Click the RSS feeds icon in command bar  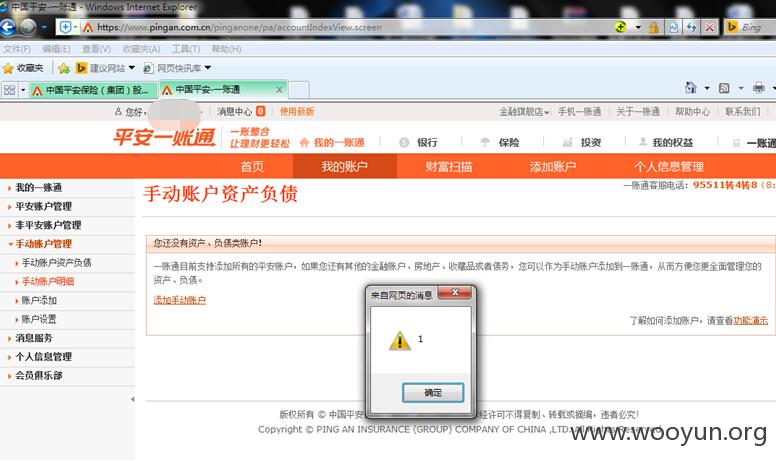pos(724,88)
